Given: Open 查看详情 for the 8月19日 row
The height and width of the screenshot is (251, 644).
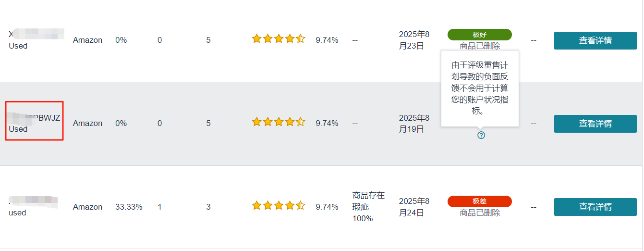Looking at the screenshot, I should 595,124.
